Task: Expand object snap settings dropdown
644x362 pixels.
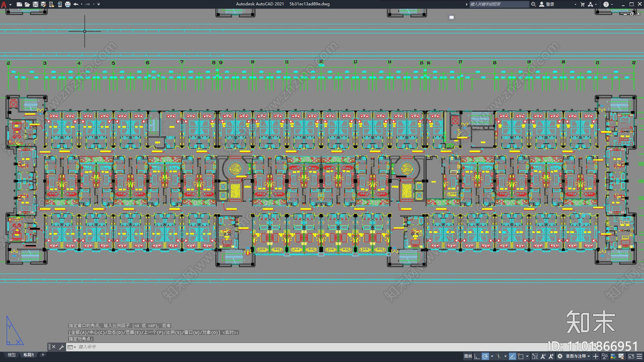Action: 527,356
